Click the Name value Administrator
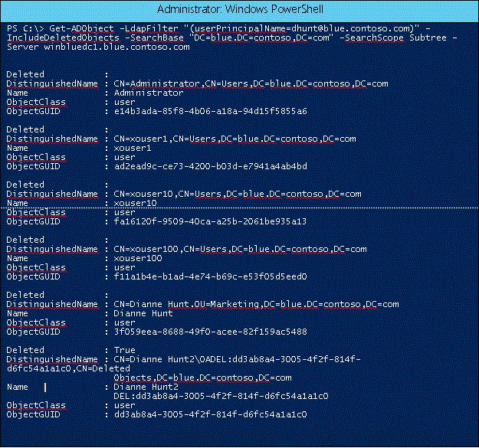The image size is (479, 448). (149, 93)
